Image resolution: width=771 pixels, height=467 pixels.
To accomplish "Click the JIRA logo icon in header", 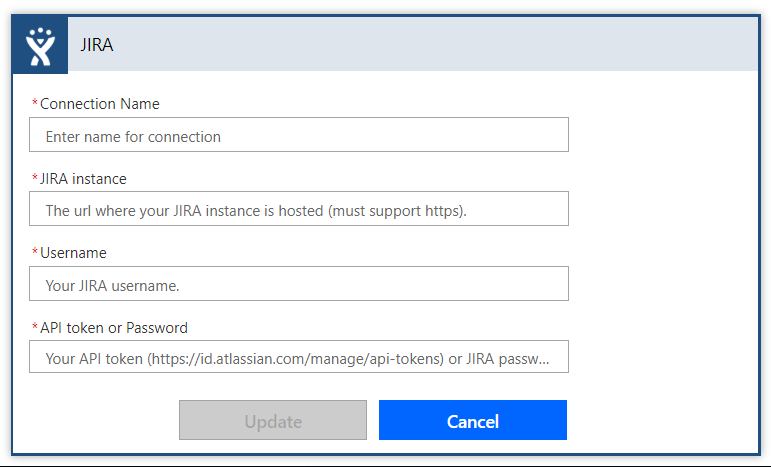I will (40, 45).
